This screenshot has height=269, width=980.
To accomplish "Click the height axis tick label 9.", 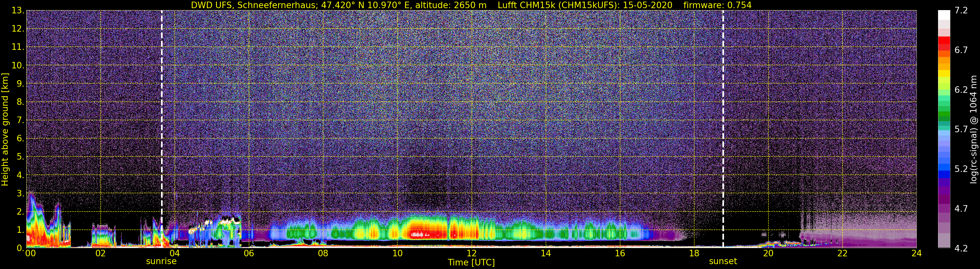I will [x=20, y=83].
